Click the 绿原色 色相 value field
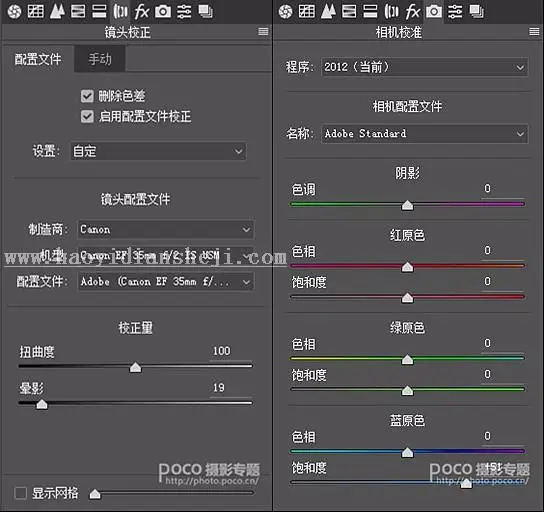Image resolution: width=545 pixels, height=512 pixels. pos(503,344)
